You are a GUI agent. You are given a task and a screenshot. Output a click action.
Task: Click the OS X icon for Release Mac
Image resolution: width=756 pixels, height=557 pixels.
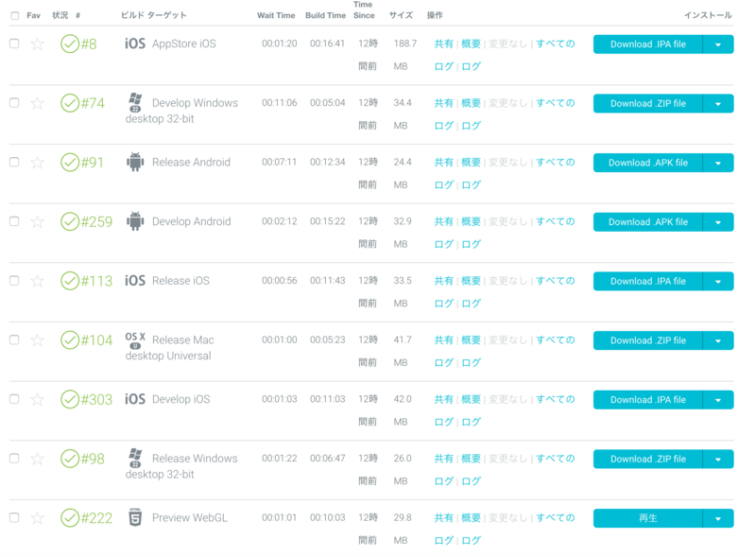tap(135, 339)
